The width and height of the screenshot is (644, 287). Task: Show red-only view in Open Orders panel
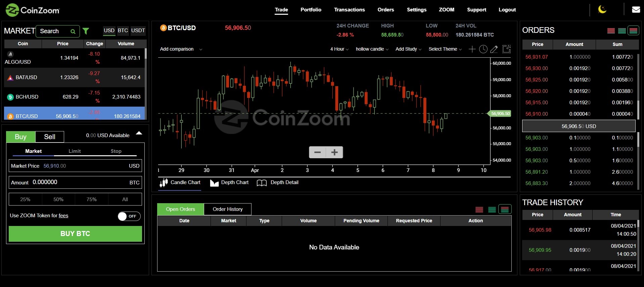[479, 210]
